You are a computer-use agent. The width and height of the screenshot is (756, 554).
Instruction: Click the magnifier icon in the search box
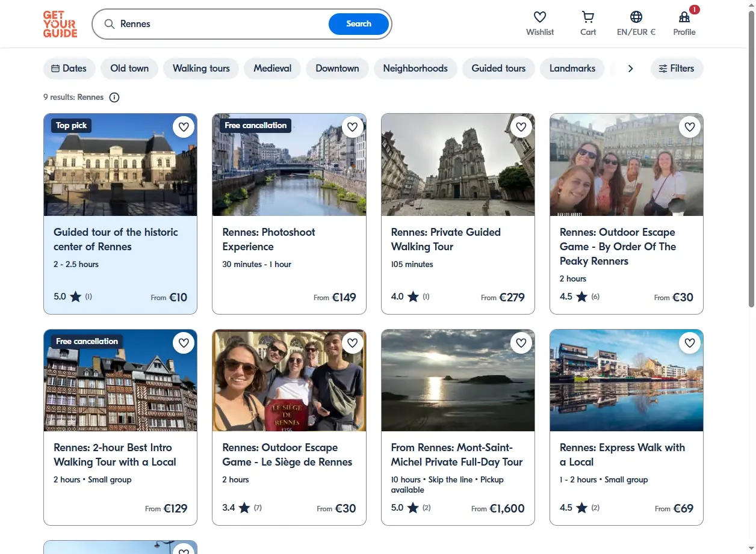point(110,24)
